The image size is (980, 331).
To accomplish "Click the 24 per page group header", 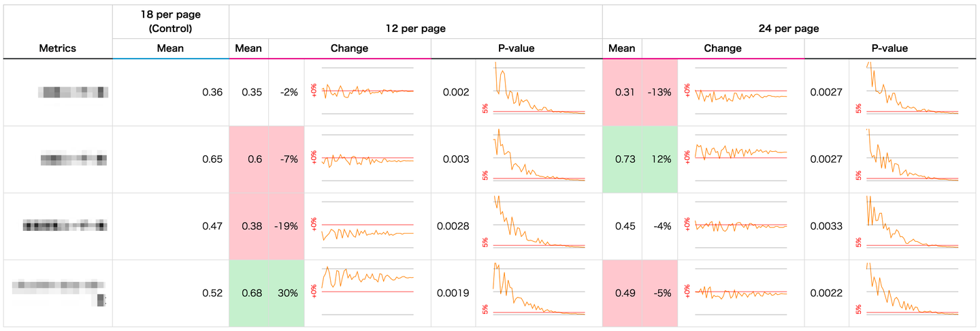I will tap(789, 29).
